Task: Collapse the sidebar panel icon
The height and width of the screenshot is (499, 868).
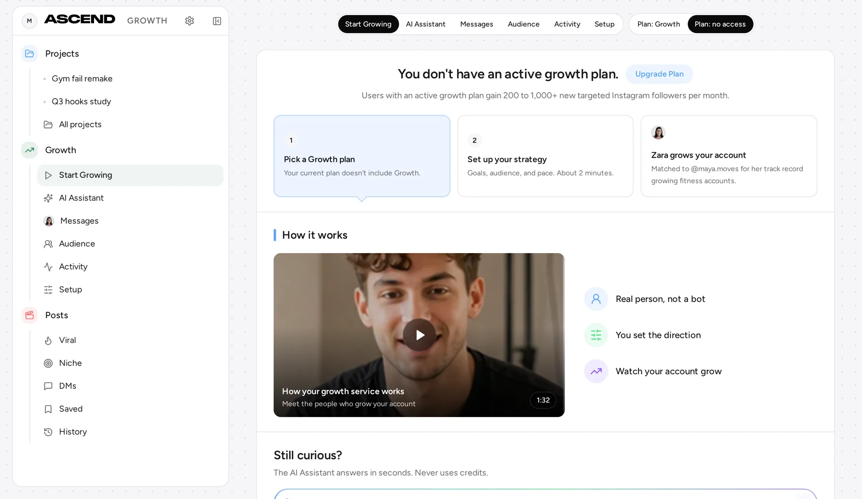Action: [x=217, y=21]
